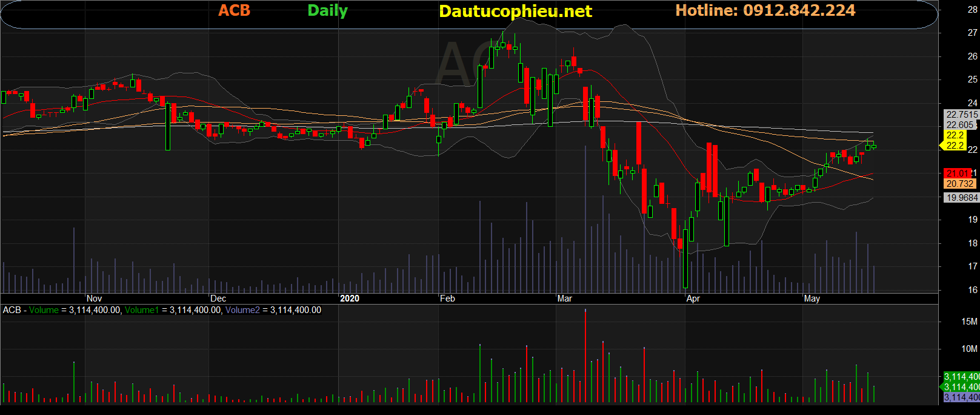This screenshot has height=415, width=980.
Task: Click the 22.605 price tag
Action: tap(960, 124)
